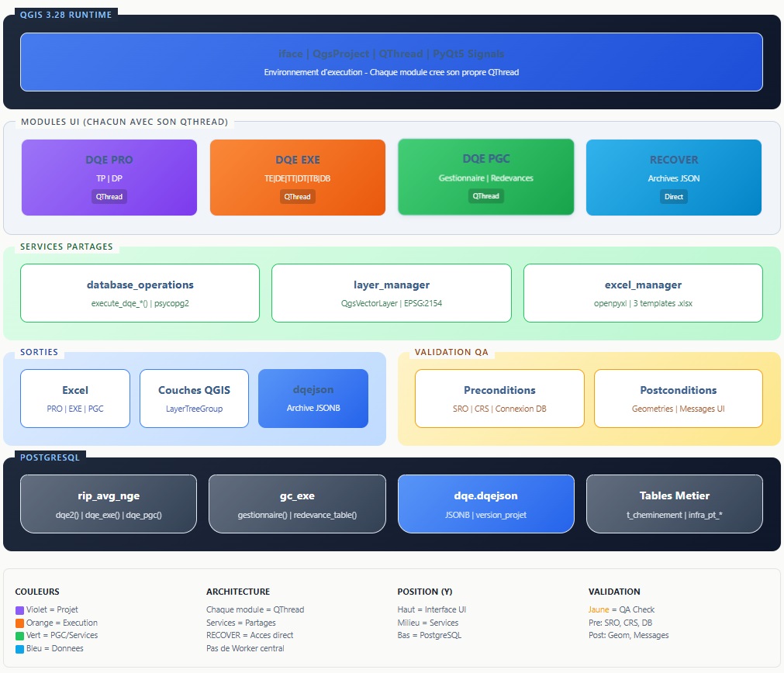Click the rip_avg_nge database block
The width and height of the screenshot is (784, 673).
click(109, 504)
